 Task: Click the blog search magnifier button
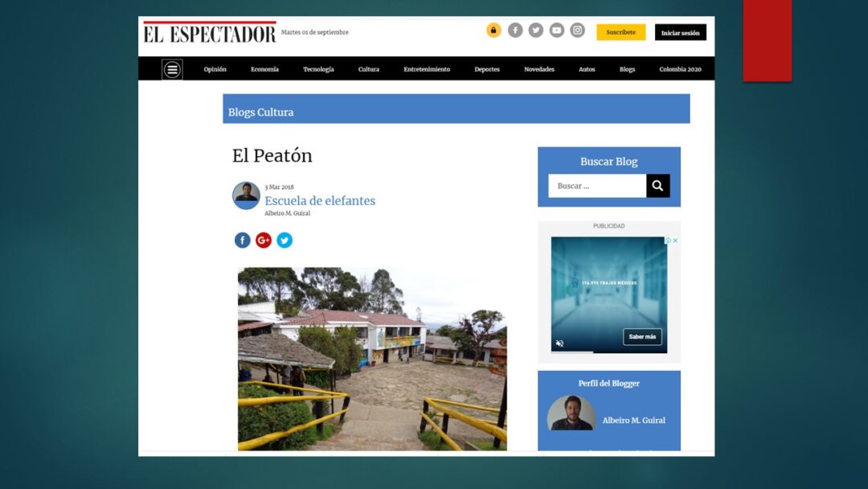tap(657, 186)
